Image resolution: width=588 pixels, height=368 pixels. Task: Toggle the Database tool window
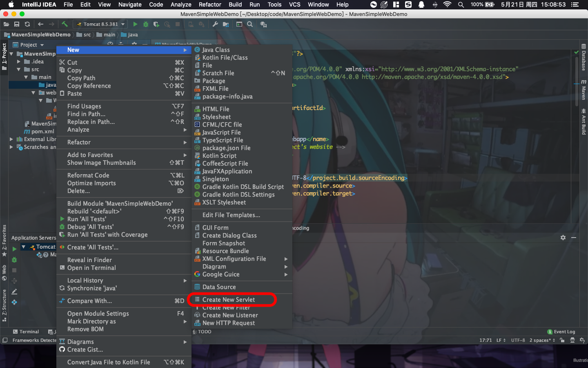point(584,57)
